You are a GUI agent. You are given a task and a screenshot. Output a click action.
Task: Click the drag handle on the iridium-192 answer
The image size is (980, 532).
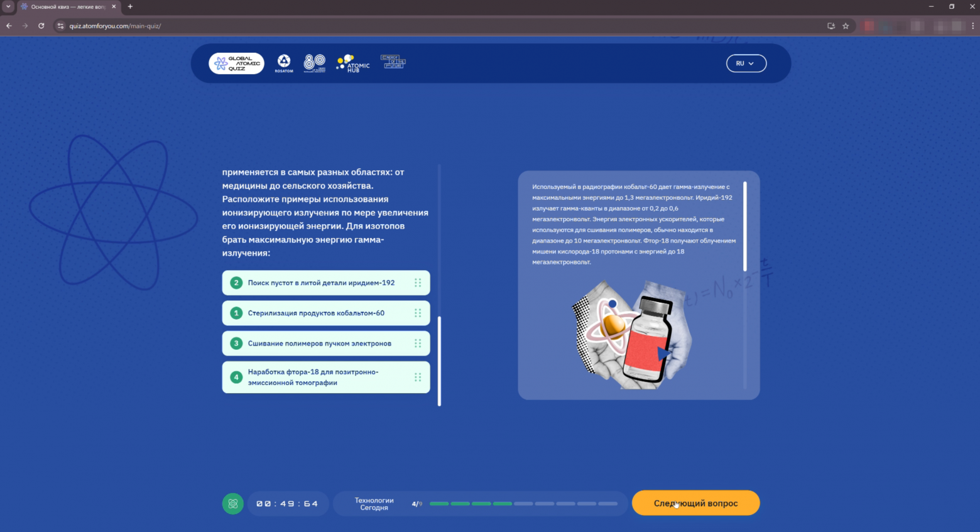coord(418,283)
